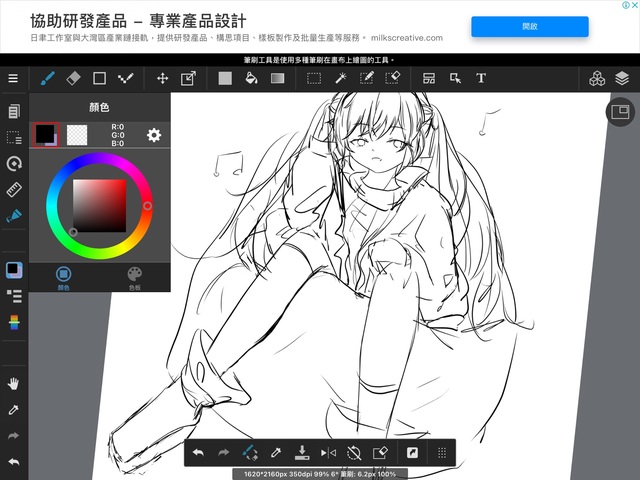Select the Bucket fill tool

pyautogui.click(x=251, y=78)
